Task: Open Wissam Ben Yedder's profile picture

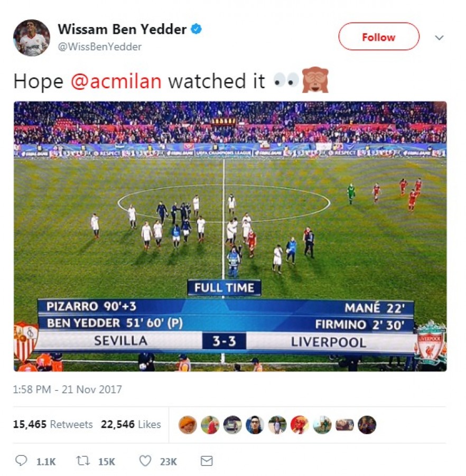Action: (32, 38)
